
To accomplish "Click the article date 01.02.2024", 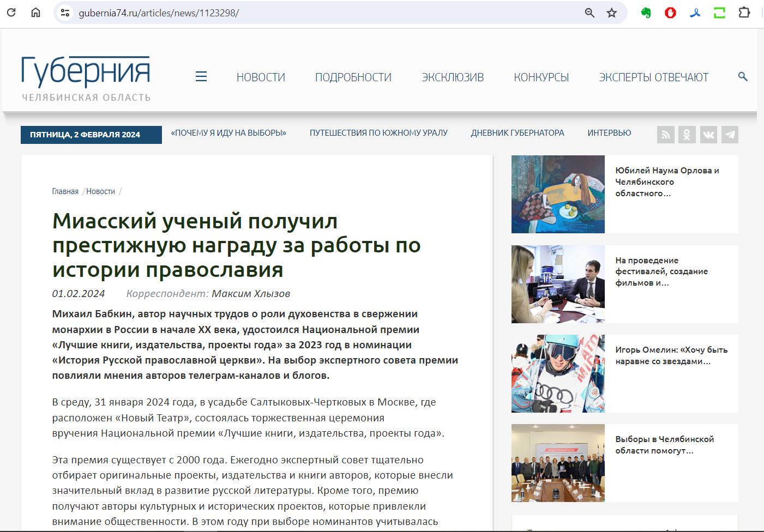I will point(79,293).
